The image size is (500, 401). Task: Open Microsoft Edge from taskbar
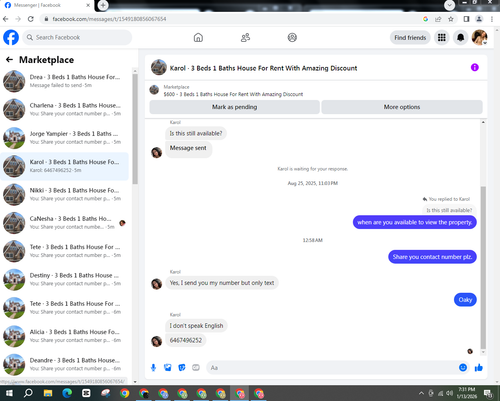67,393
